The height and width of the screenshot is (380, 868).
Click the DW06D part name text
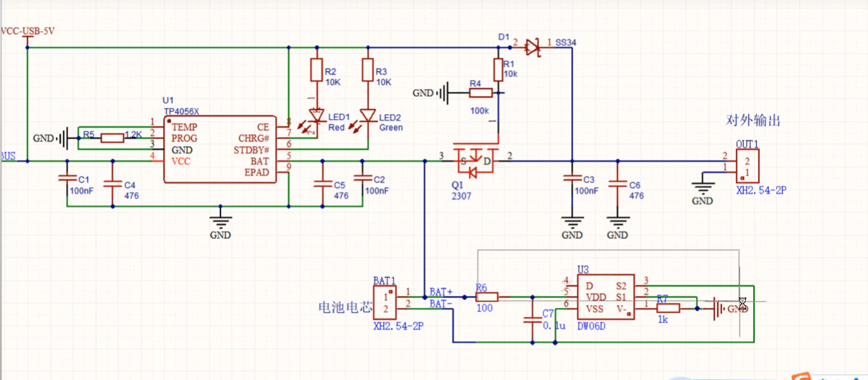[591, 326]
